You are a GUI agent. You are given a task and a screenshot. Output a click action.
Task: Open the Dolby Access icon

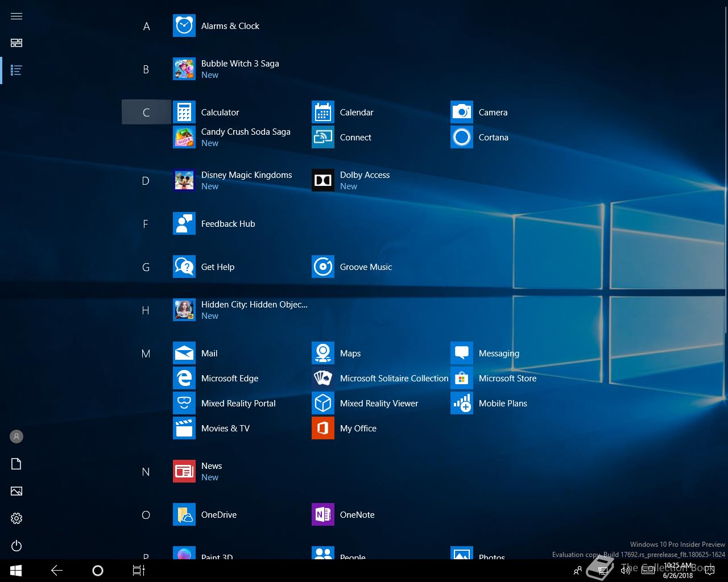pyautogui.click(x=323, y=181)
